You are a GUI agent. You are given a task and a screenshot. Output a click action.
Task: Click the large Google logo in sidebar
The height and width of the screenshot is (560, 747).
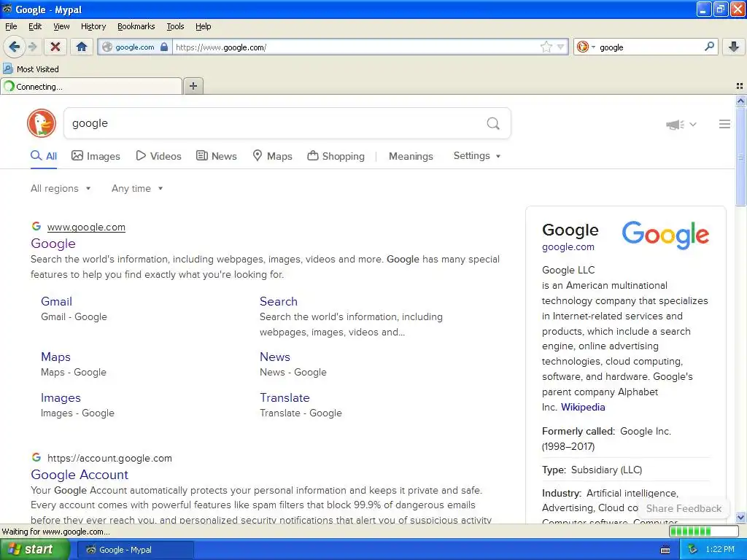665,235
